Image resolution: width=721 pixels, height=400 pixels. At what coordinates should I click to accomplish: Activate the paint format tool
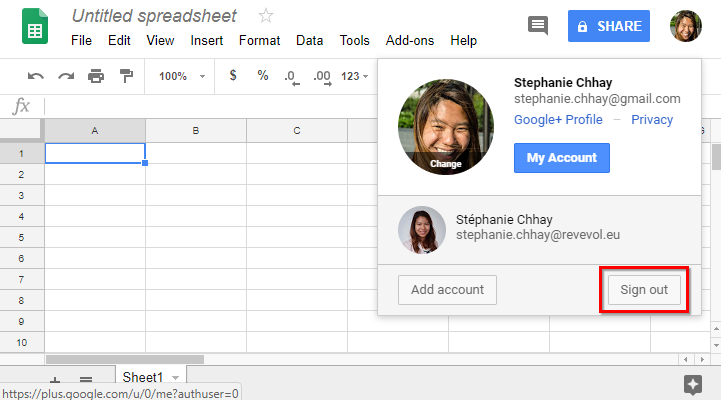(x=126, y=76)
